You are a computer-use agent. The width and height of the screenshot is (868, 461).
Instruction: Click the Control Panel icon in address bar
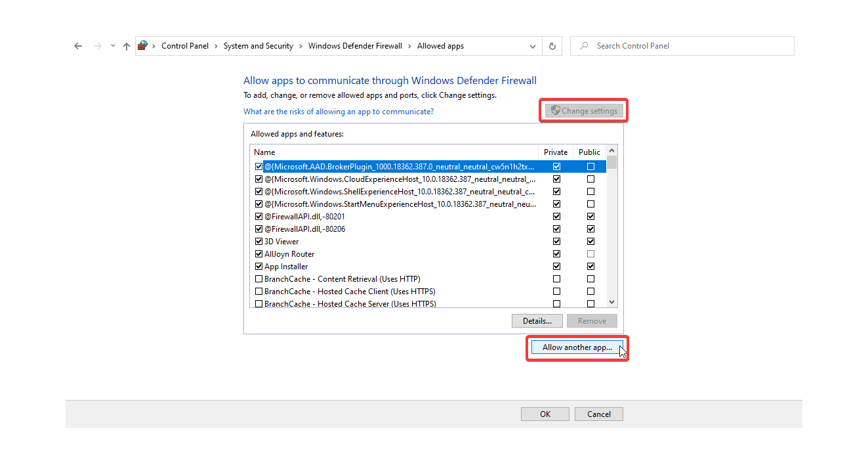click(143, 46)
